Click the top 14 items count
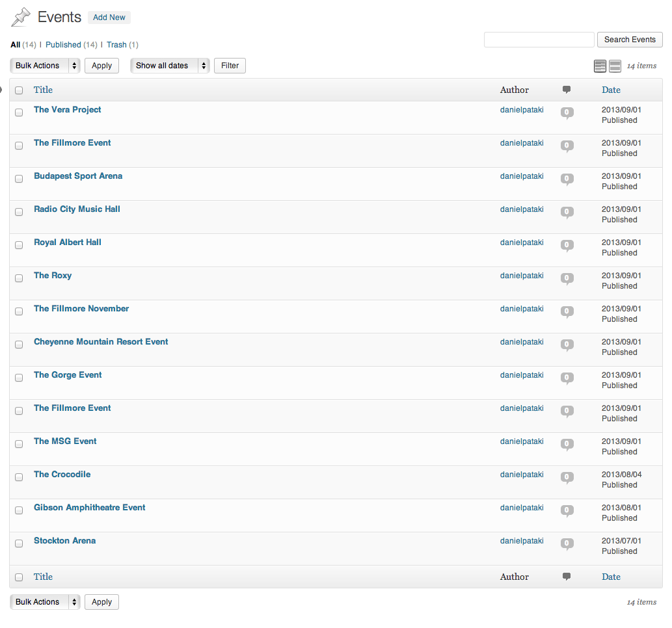The image size is (672, 628). 641,66
